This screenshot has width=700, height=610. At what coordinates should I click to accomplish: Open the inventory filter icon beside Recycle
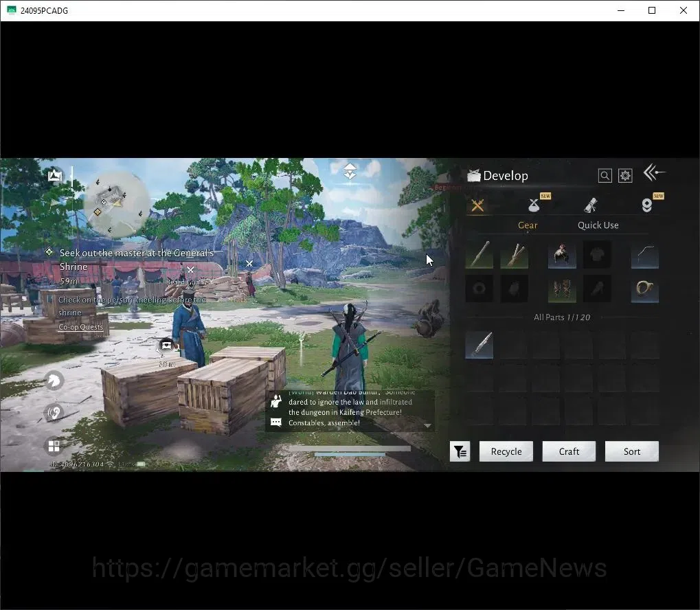(x=460, y=451)
